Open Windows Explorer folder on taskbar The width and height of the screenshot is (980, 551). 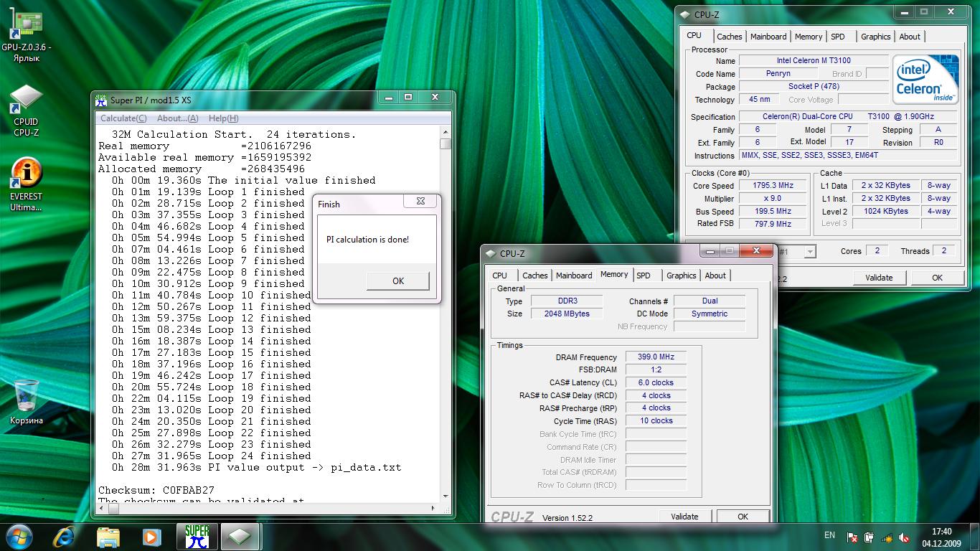[x=108, y=537]
